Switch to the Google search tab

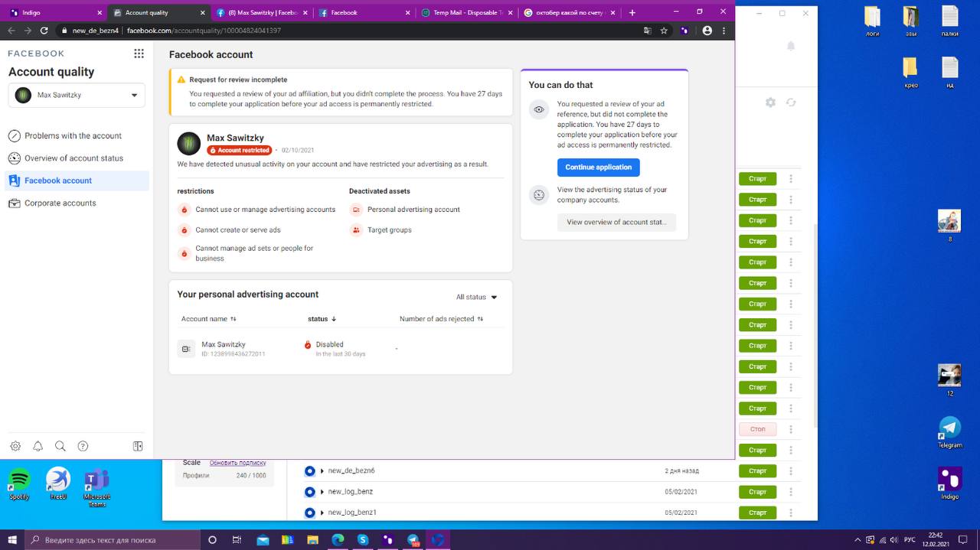click(x=570, y=12)
